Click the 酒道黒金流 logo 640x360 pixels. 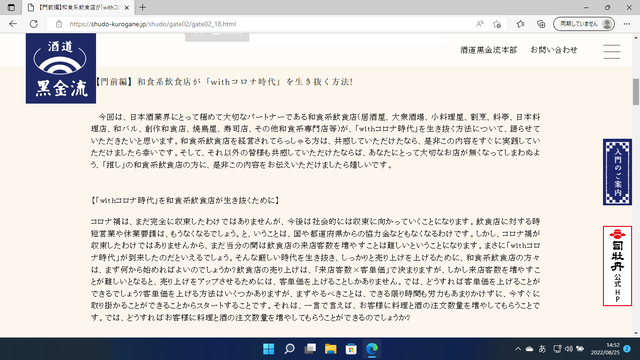tap(61, 68)
